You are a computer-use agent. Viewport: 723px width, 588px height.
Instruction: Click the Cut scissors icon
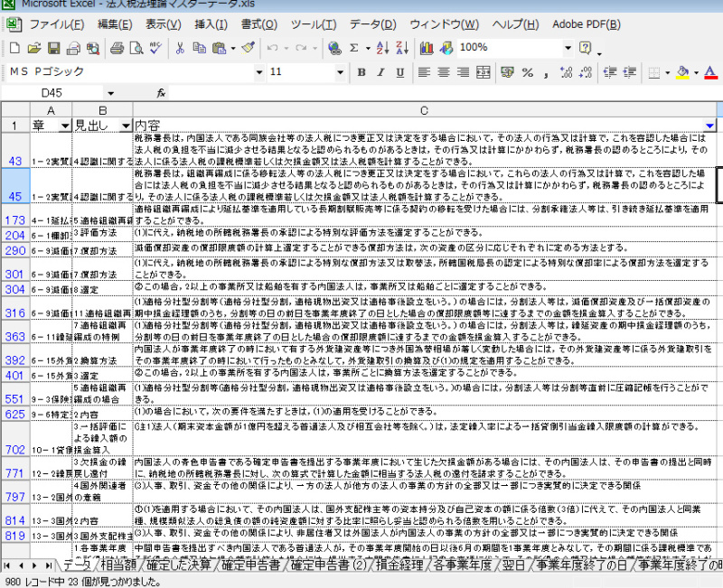coord(180,48)
